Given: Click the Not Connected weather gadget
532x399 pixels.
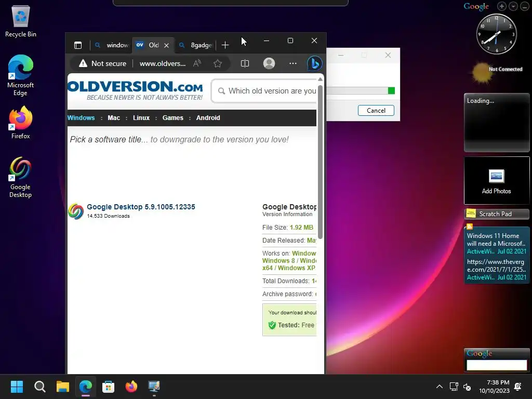Looking at the screenshot, I should 497,72.
